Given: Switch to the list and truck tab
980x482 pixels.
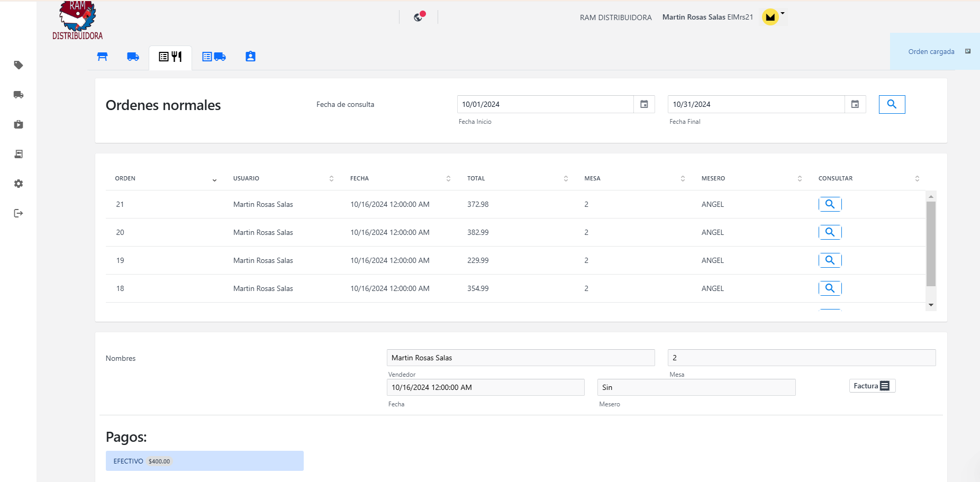Looking at the screenshot, I should [214, 57].
